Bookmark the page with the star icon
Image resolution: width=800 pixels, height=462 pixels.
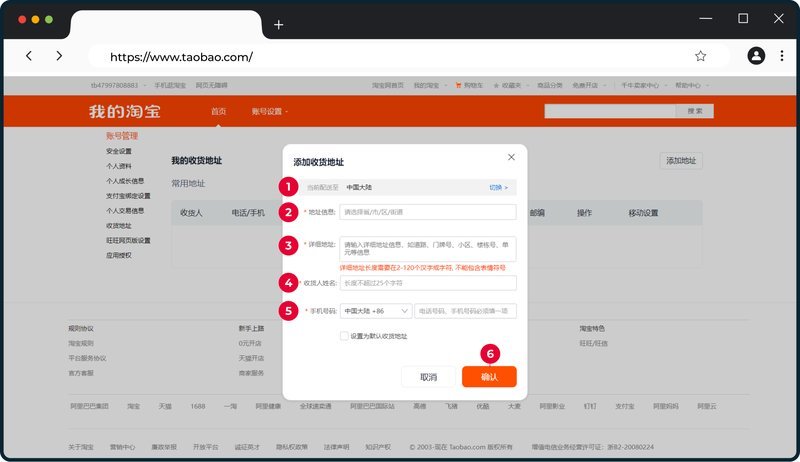click(701, 56)
